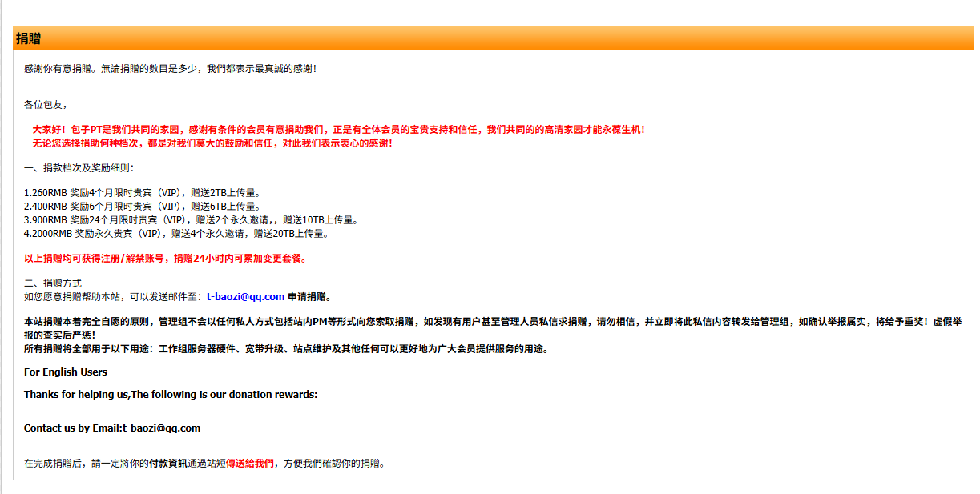Click the Contact us by Email line
This screenshot has height=494, width=980.
[112, 428]
